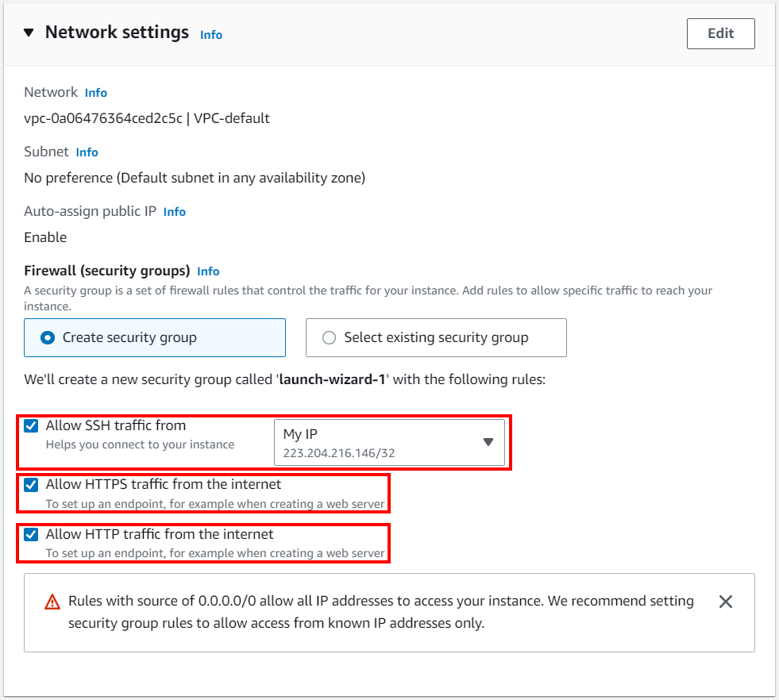The image size is (779, 700).
Task: Open Info link for Firewall security groups
Action: [x=208, y=271]
